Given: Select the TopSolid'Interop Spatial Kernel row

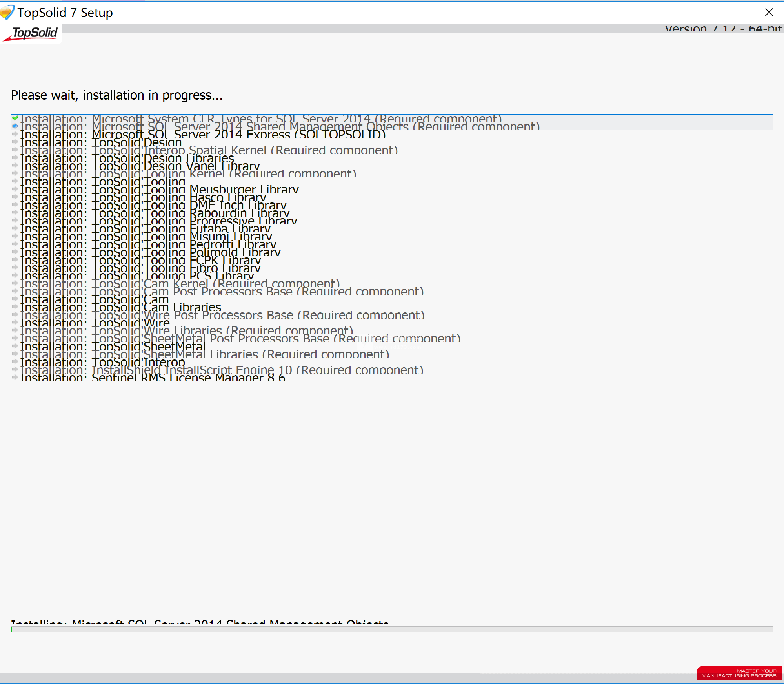Looking at the screenshot, I should [x=392, y=150].
